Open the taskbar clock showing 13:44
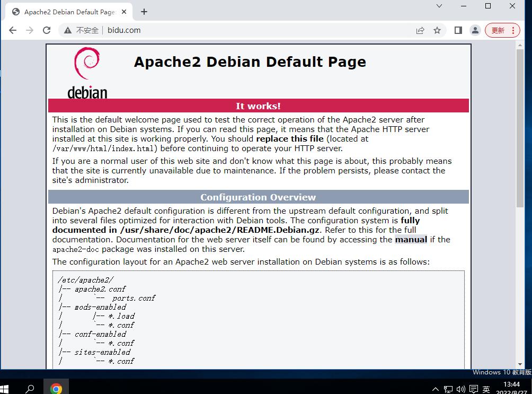Screen dimensions: 532x394 [x=512, y=388]
